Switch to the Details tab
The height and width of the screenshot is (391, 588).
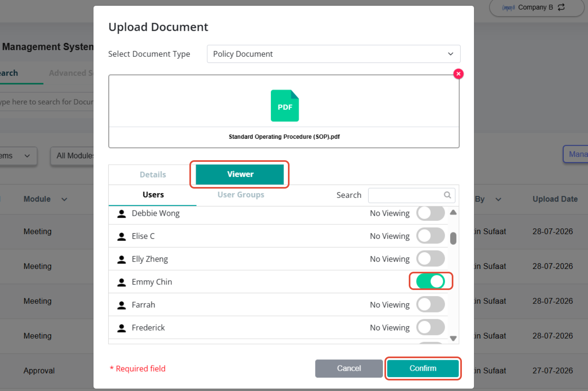click(152, 174)
